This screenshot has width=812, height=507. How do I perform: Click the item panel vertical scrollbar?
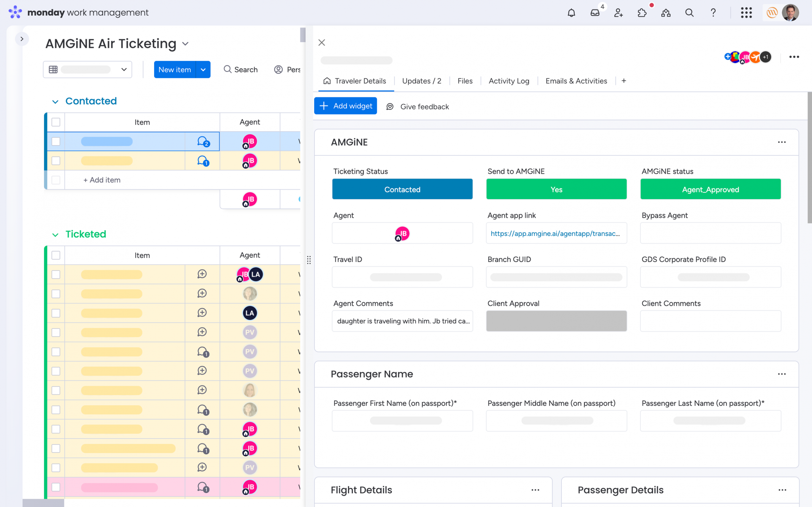809,158
